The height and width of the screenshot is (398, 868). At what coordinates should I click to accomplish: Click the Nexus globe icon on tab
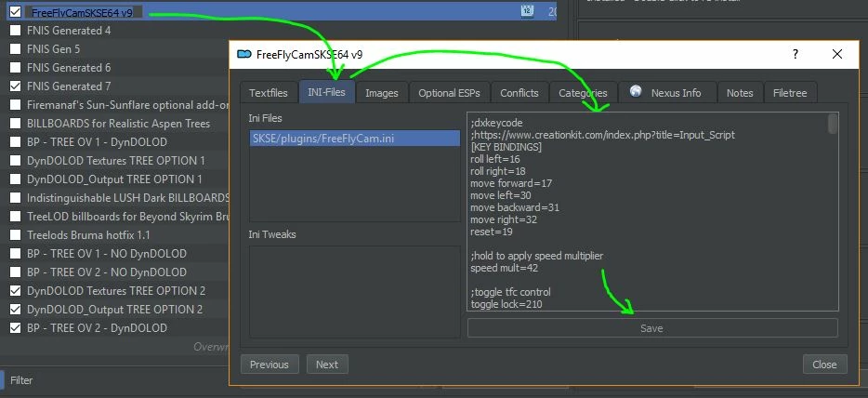pos(636,91)
